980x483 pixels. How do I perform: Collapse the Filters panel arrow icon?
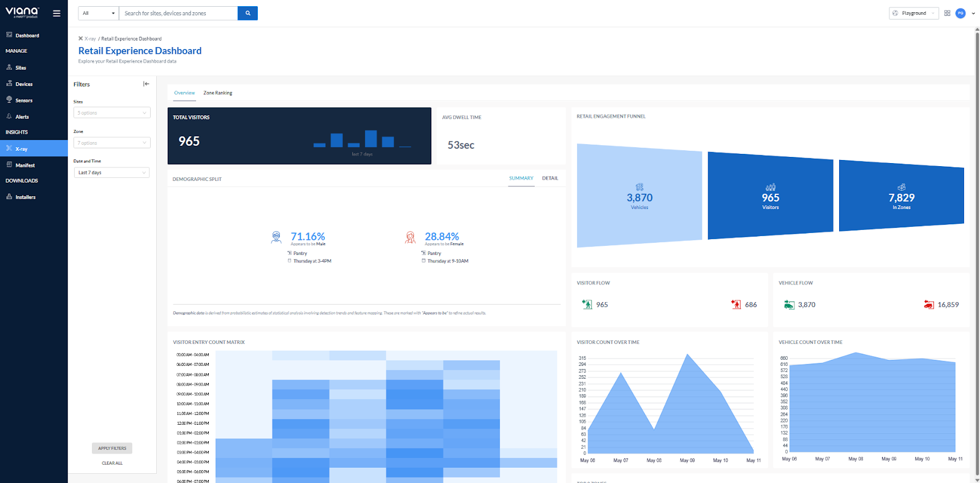(x=146, y=84)
